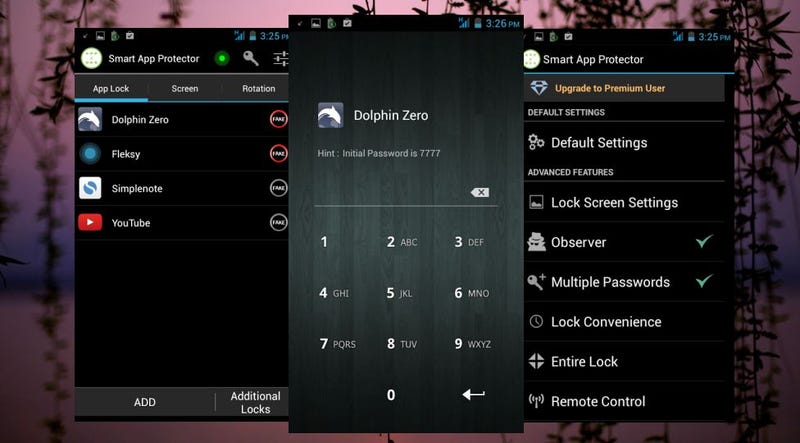Toggle fake lock for Simplenote
Image resolution: width=800 pixels, height=443 pixels.
pos(279,188)
